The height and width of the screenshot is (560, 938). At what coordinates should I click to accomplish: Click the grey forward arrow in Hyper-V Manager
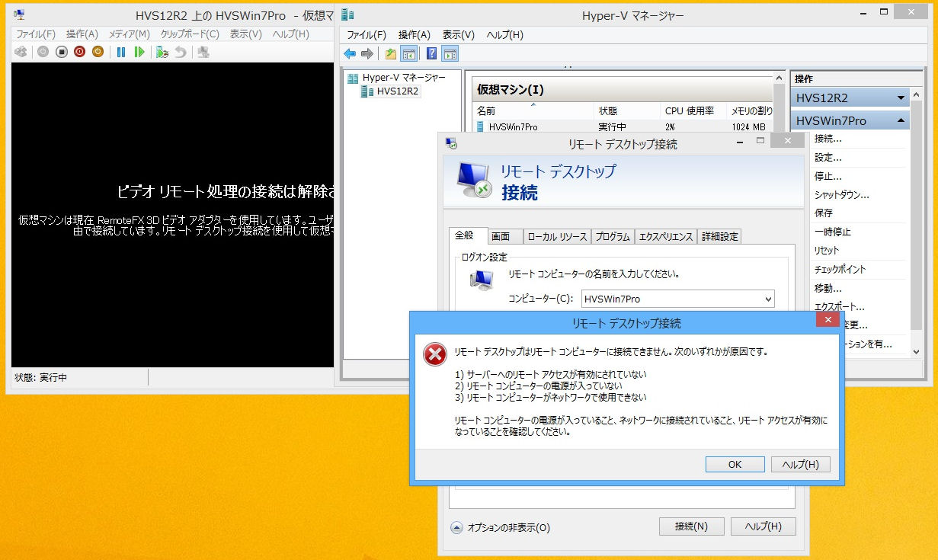tap(367, 53)
